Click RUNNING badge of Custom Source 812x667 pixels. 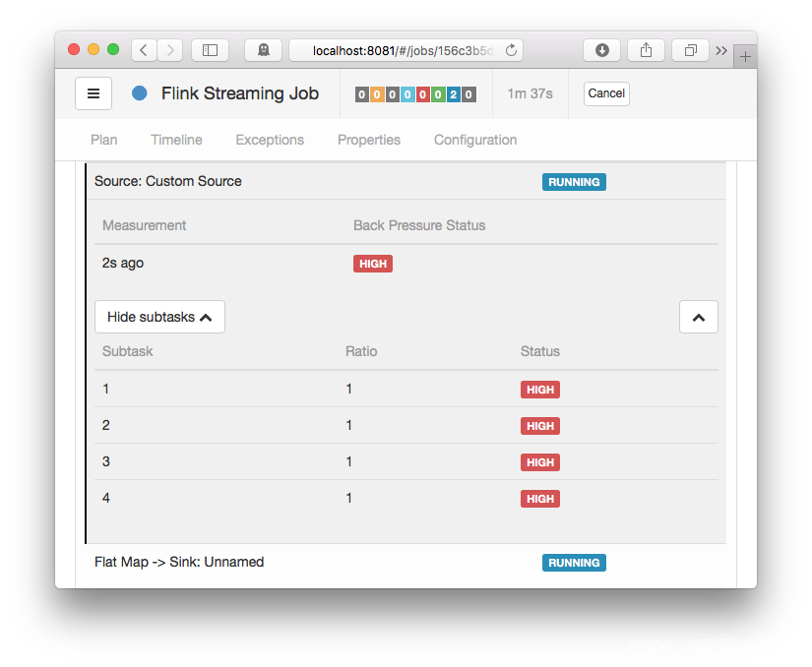[x=574, y=182]
